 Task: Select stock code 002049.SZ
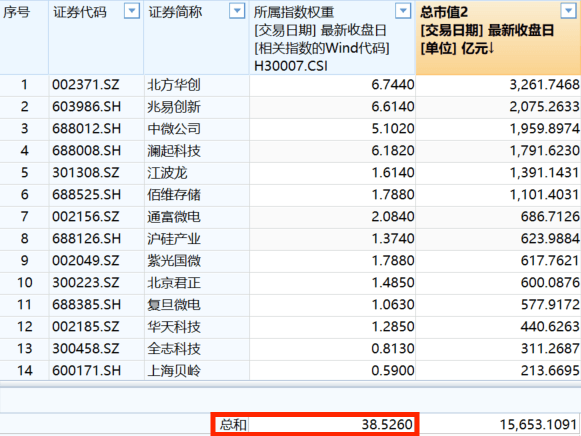(86, 260)
